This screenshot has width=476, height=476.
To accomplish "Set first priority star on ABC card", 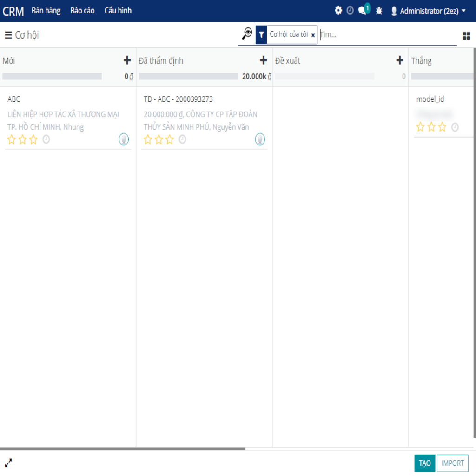I will [12, 139].
